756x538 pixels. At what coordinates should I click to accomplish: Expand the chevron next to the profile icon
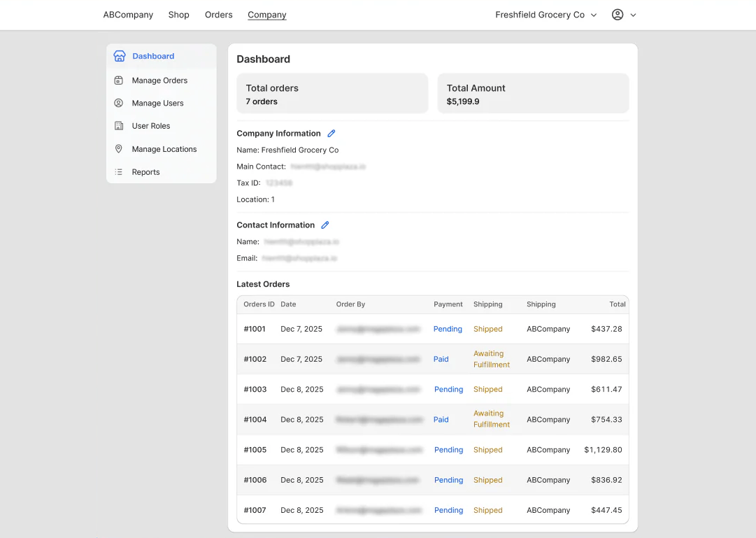[x=632, y=15]
